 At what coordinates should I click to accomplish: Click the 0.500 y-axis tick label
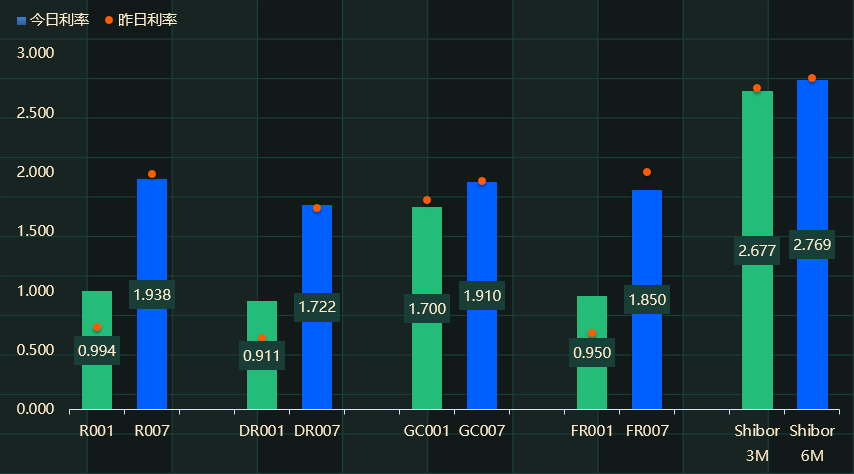point(35,350)
